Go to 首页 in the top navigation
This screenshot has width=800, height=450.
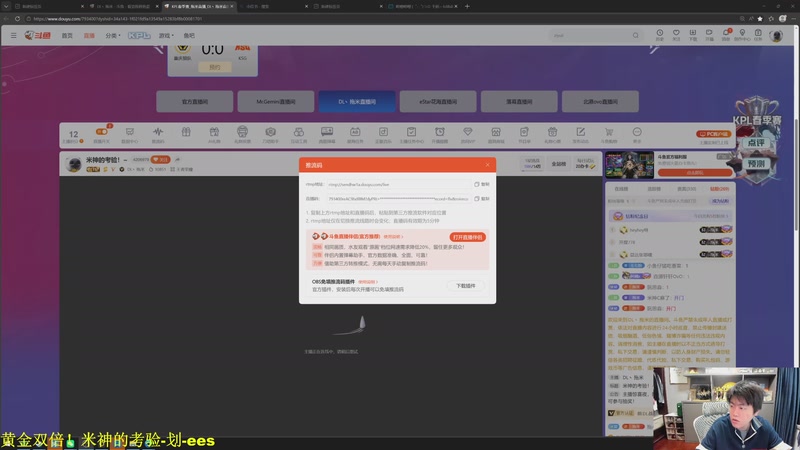(67, 36)
